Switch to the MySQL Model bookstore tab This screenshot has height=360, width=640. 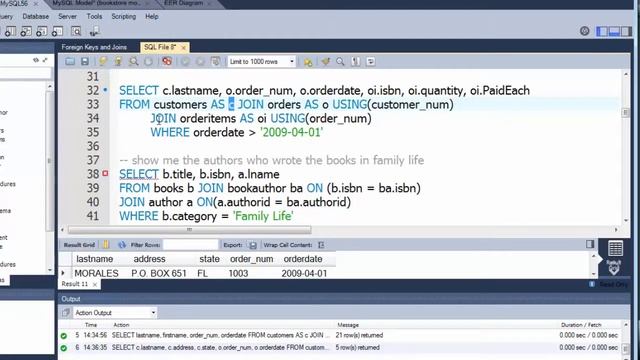(x=96, y=3)
